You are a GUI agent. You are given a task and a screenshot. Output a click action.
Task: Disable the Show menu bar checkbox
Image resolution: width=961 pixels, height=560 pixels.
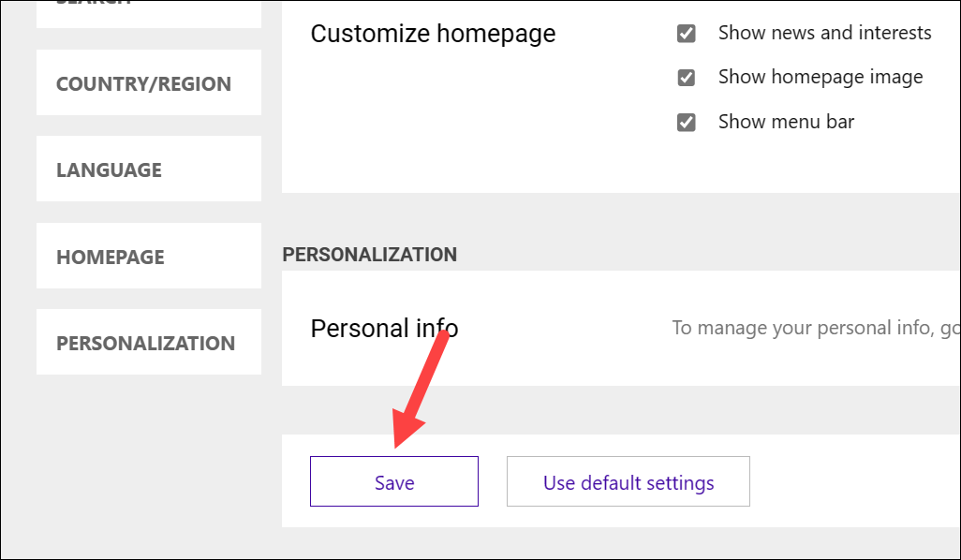(x=686, y=123)
